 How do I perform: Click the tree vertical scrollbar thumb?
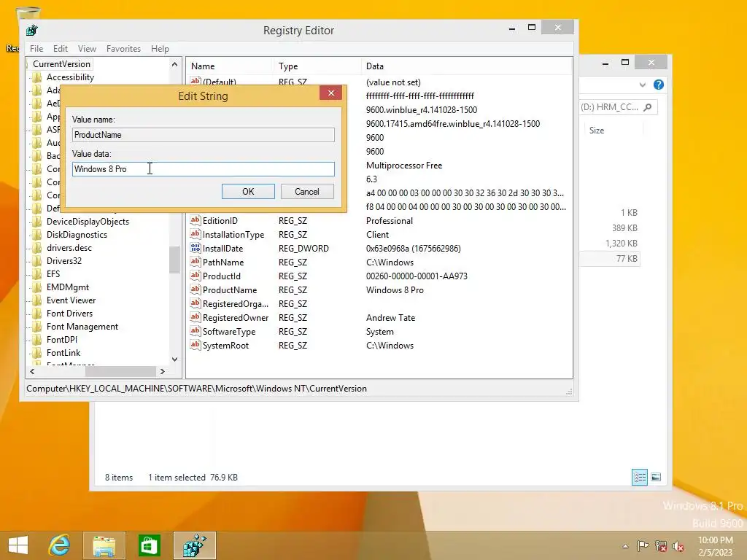click(x=174, y=260)
